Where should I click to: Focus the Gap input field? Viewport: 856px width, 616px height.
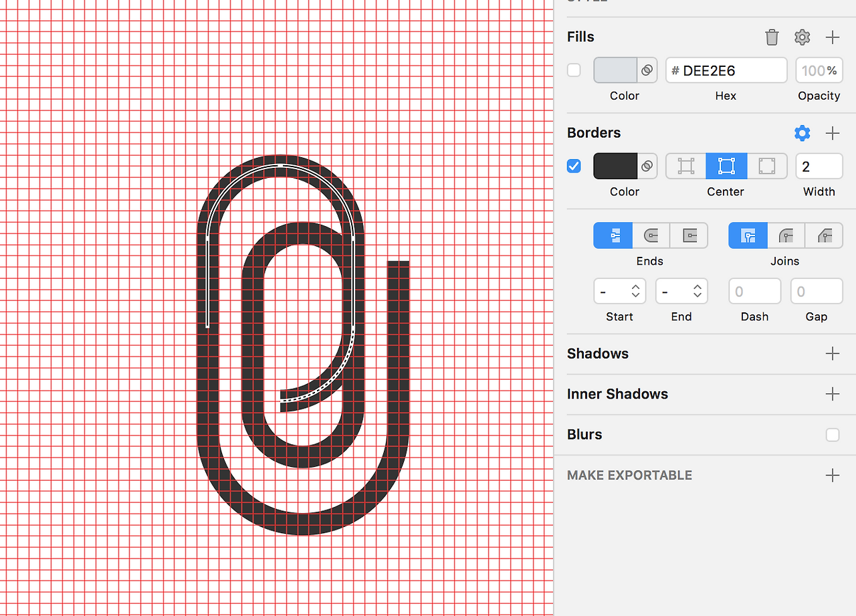tap(817, 292)
